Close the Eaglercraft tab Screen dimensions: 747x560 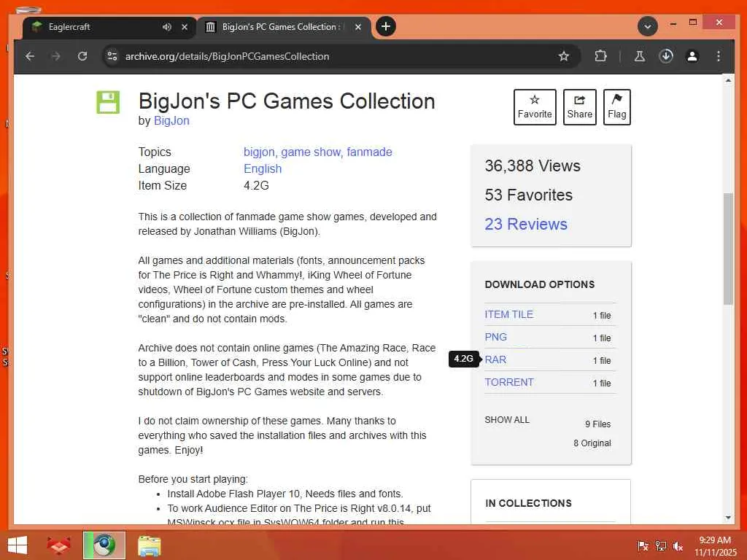(x=185, y=27)
